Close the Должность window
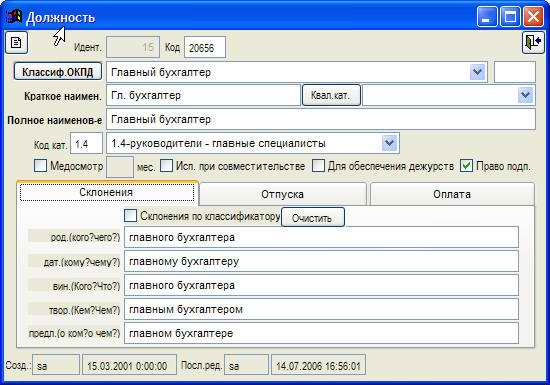The width and height of the screenshot is (550, 385). click(x=533, y=16)
